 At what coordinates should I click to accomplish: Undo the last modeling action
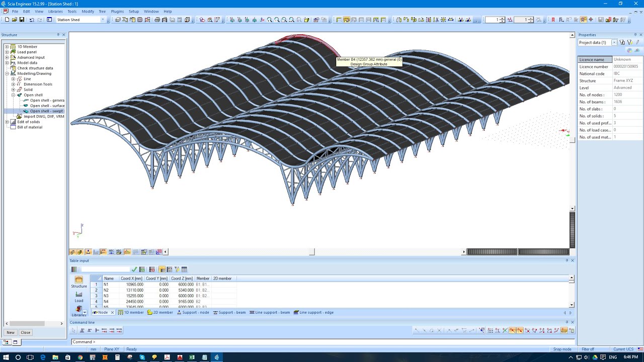point(31,20)
